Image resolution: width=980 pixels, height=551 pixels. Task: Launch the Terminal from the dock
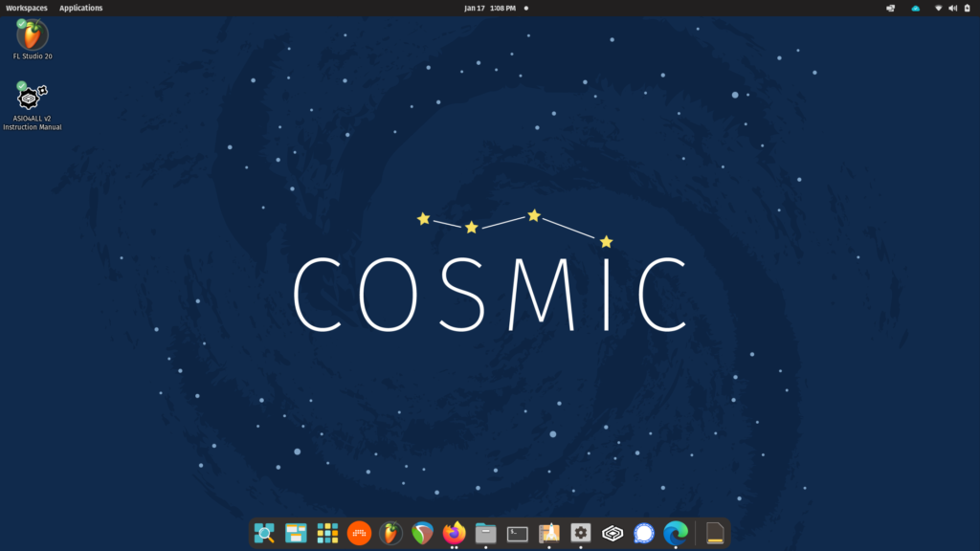[518, 533]
